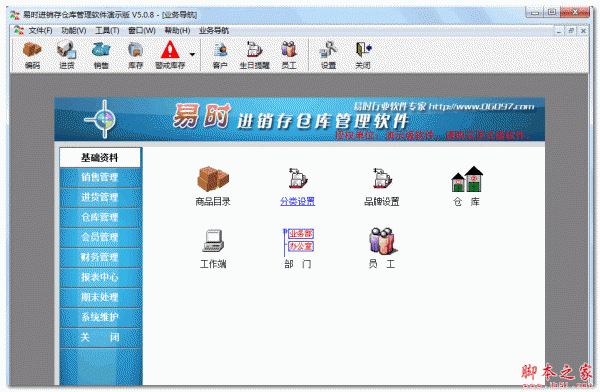Click the 商品目录 label text
600x392 pixels.
213,201
